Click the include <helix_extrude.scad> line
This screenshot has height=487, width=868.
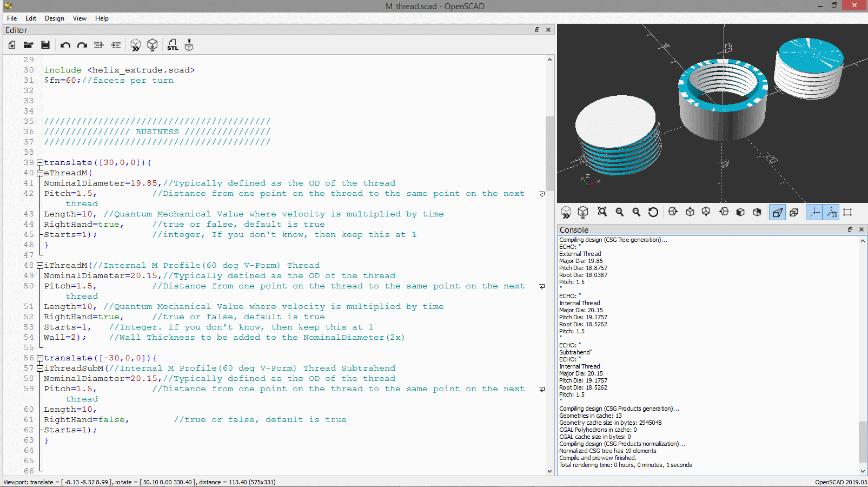(120, 70)
